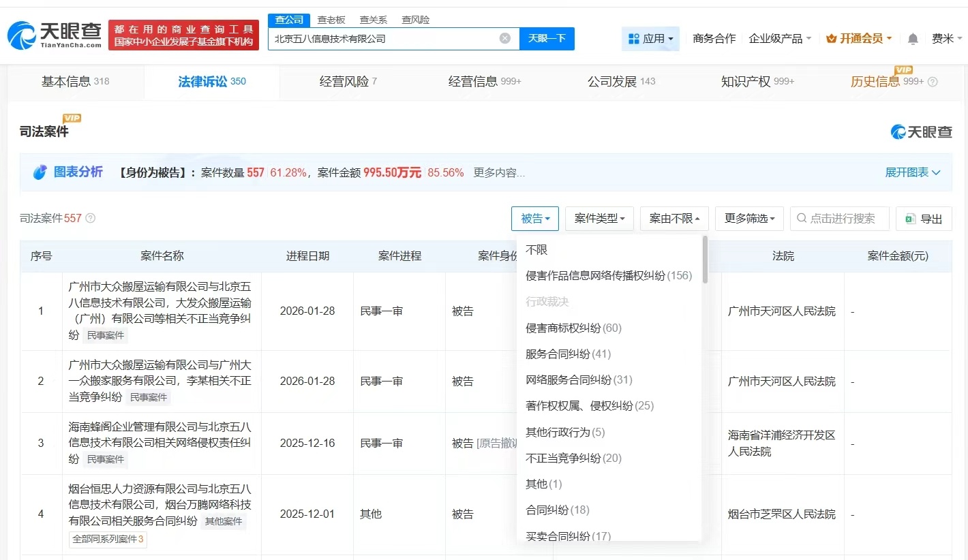Click the help icon beside 司法案件 557
Viewport: 968px width, 560px height.
[91, 219]
